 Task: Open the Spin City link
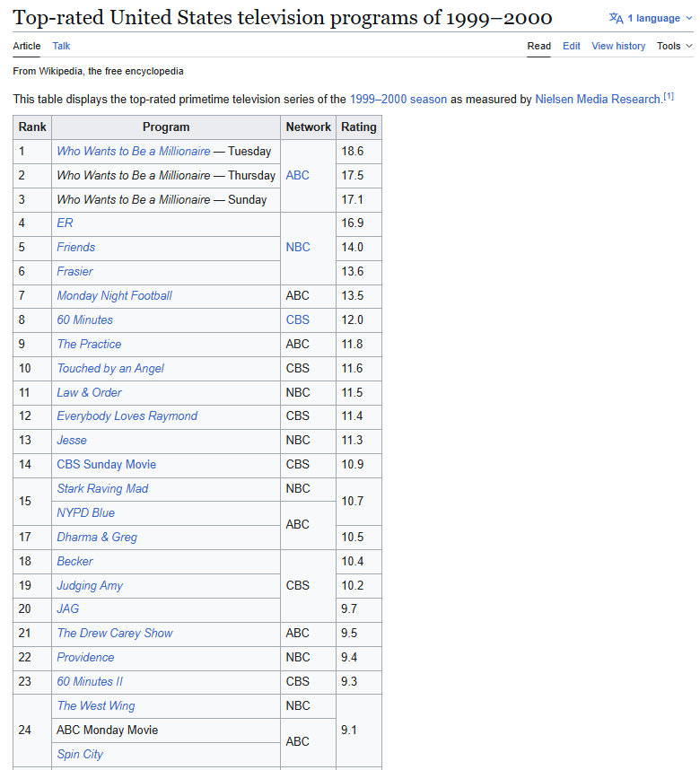[80, 754]
